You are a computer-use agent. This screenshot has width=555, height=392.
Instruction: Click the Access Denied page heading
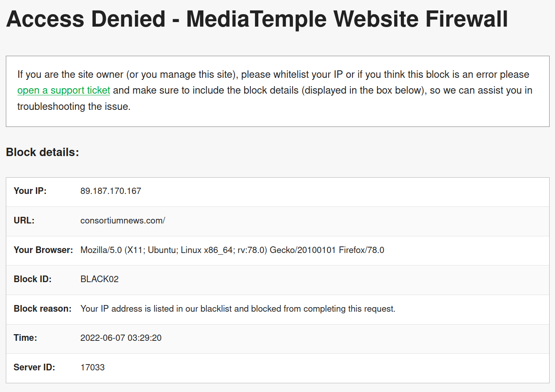[x=257, y=19]
